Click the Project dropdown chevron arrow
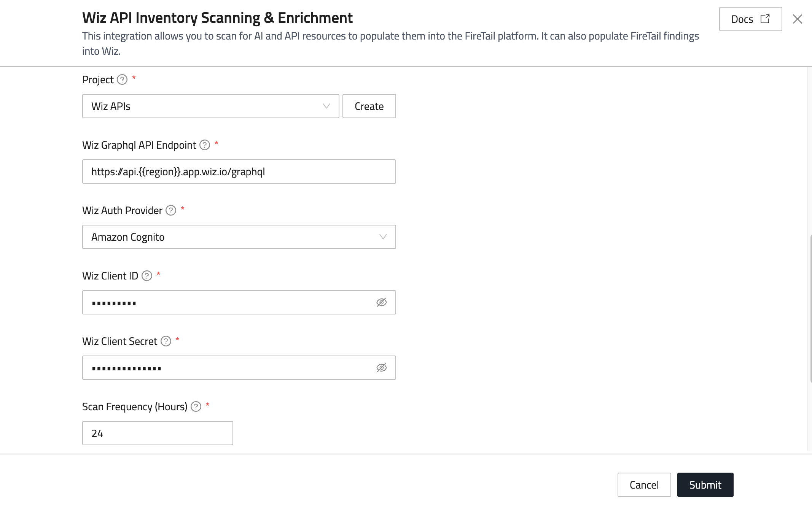 326,106
